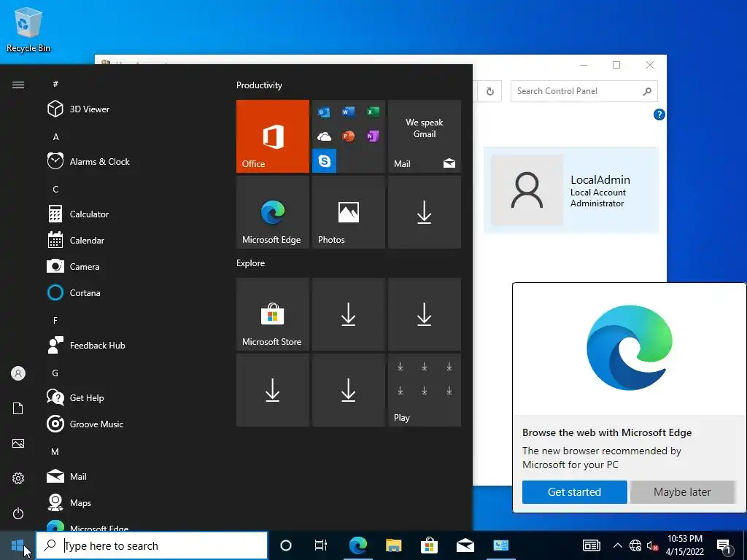Click the G letter group header
Image resolution: width=747 pixels, height=560 pixels.
click(x=55, y=373)
